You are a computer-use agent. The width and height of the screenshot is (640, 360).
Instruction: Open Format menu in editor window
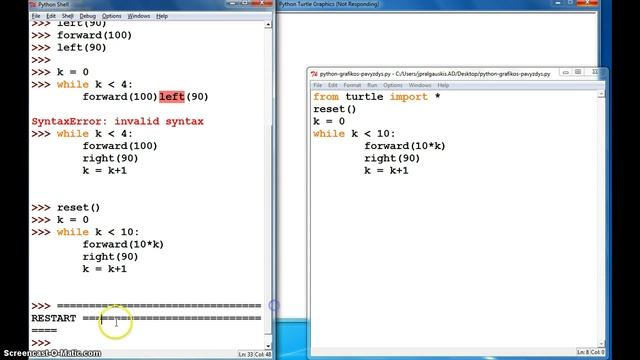352,85
